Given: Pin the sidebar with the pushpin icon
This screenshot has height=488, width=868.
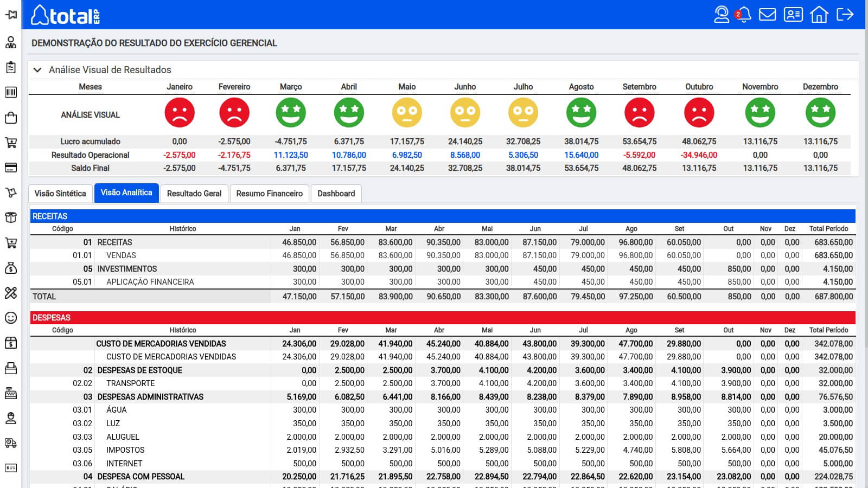Looking at the screenshot, I should pos(11,15).
